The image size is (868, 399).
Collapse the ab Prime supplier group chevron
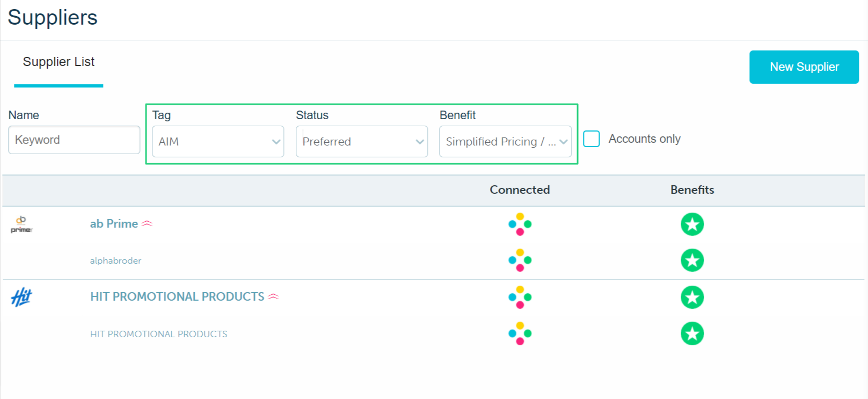coord(147,223)
